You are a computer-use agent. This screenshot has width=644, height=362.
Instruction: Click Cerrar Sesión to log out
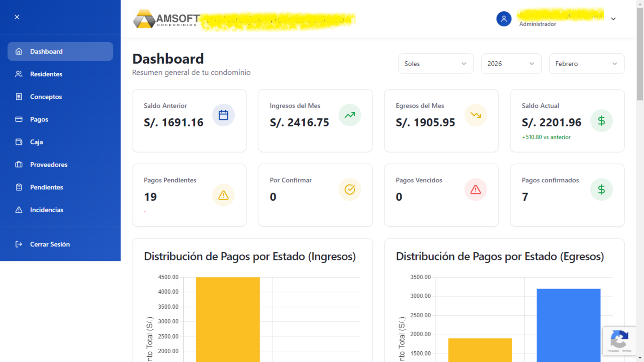click(x=50, y=244)
